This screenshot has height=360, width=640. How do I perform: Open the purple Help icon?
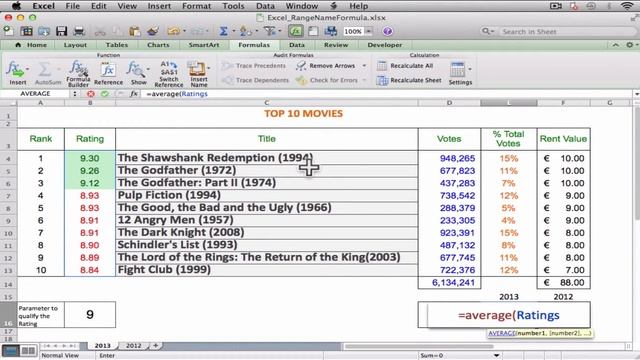[x=388, y=31]
